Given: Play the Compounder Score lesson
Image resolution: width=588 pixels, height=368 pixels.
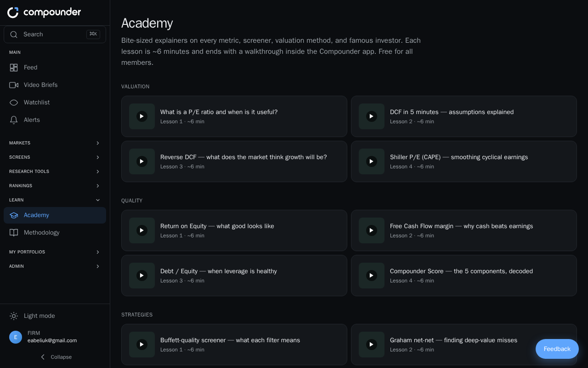Looking at the screenshot, I should (372, 276).
